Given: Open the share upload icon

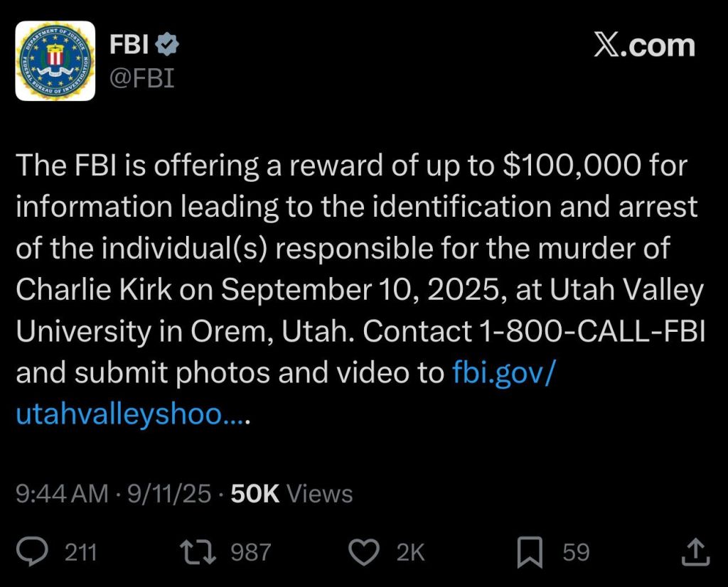Looking at the screenshot, I should pos(695,551).
